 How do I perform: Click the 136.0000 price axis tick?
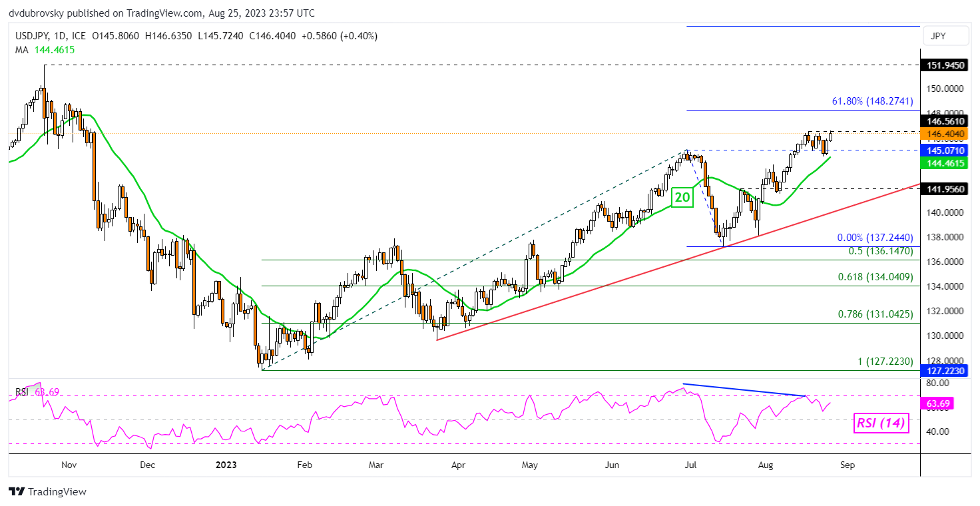(945, 262)
